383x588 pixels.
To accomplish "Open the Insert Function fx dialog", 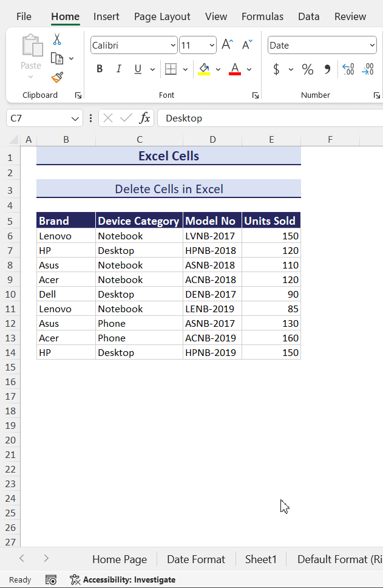I will pyautogui.click(x=144, y=118).
